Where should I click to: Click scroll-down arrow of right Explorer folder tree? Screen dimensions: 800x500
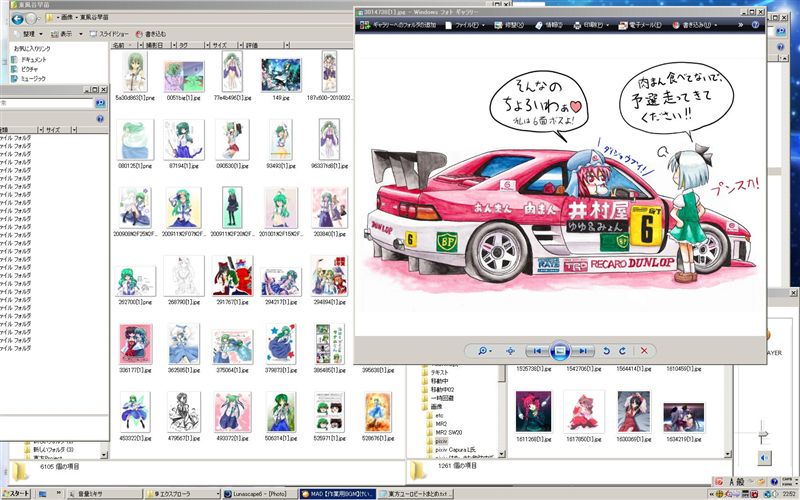[502, 454]
